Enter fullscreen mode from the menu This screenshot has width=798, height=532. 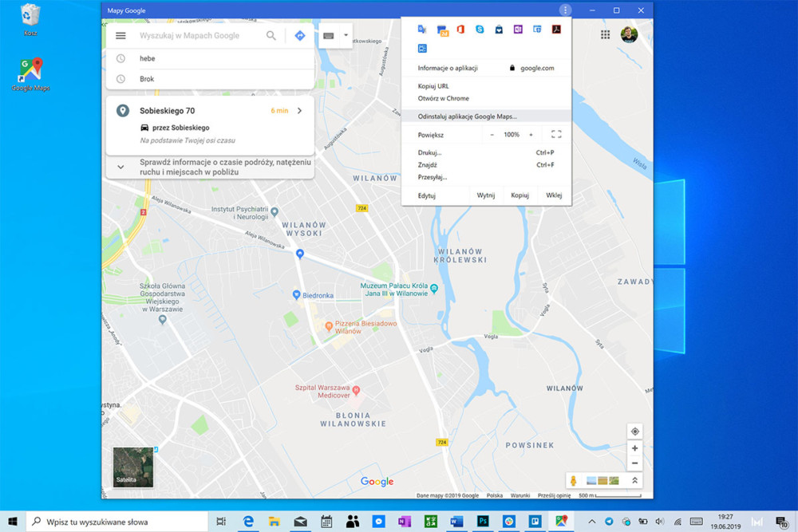pos(556,134)
